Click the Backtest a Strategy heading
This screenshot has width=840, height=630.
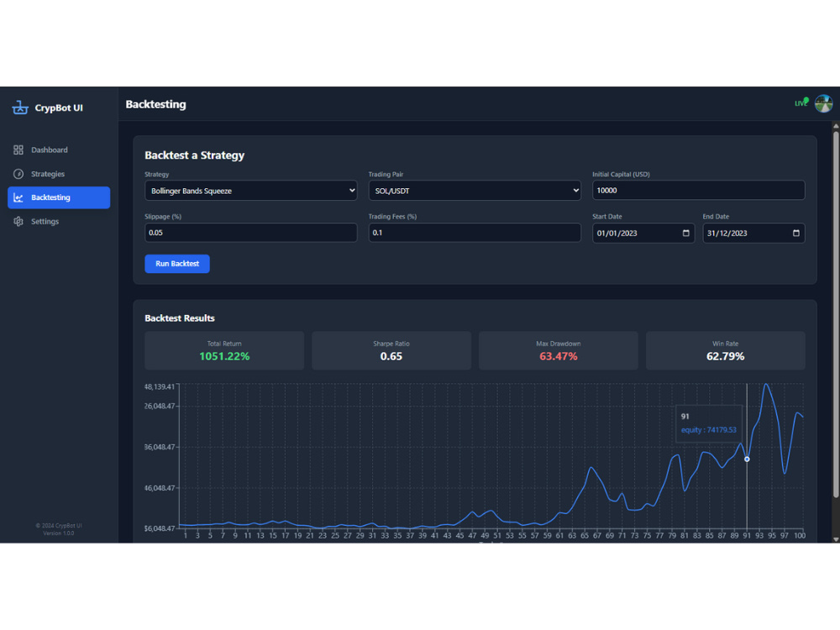[x=195, y=155]
